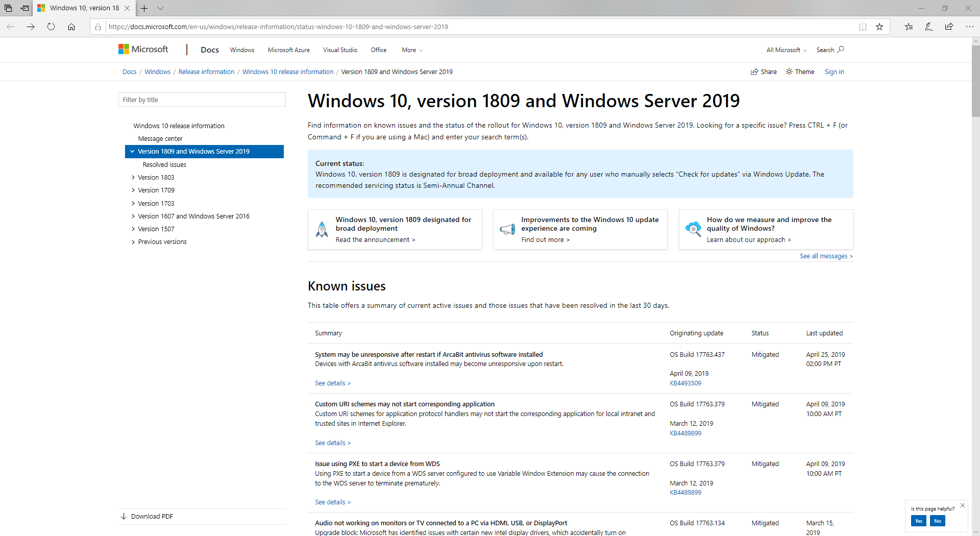
Task: Open KB4493509 link
Action: (685, 383)
